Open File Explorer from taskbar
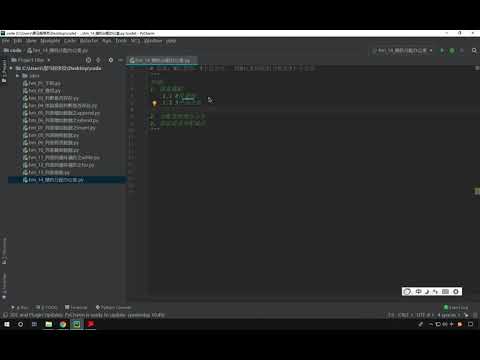Viewport: 480px width, 360px height. click(x=49, y=324)
